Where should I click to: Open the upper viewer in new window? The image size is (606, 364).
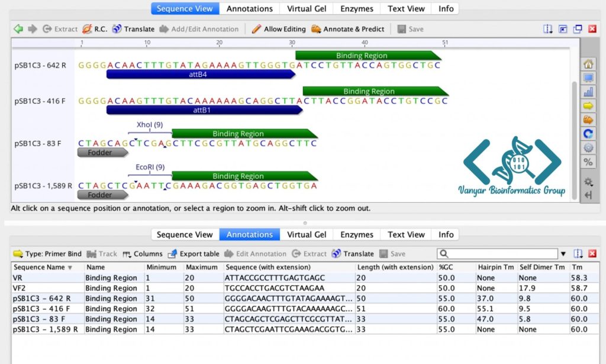578,29
